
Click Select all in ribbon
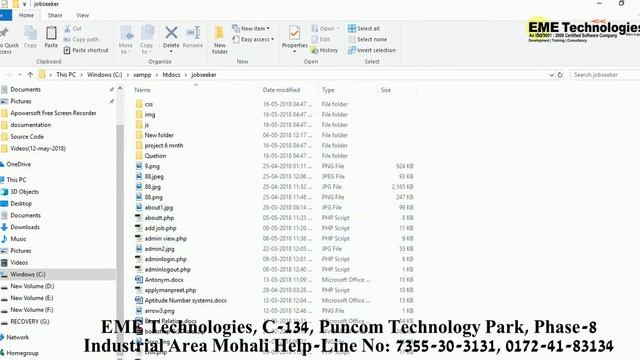(x=364, y=28)
